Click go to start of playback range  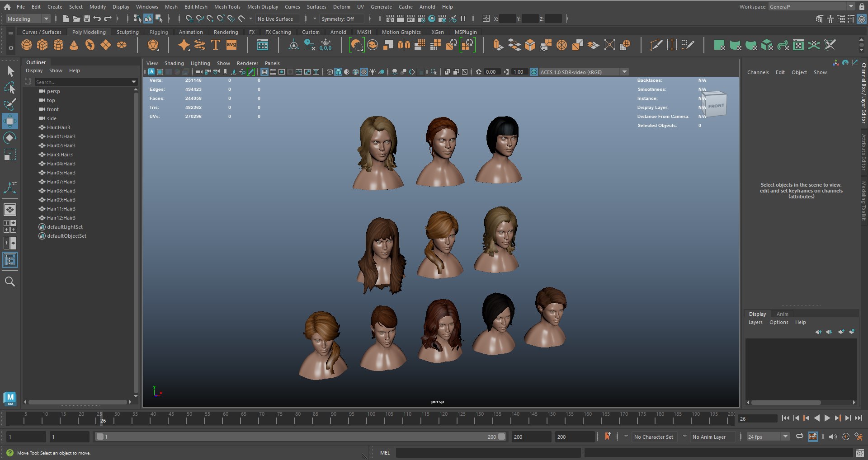[x=786, y=418]
